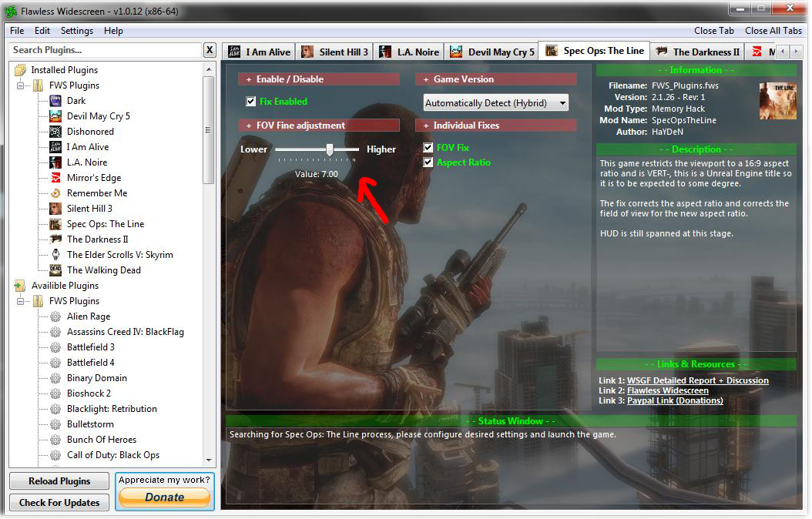Open the Help menu

113,31
